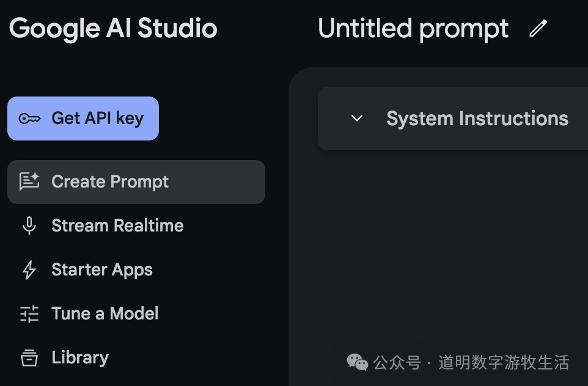Click the Create Prompt highlighted row
The image size is (588, 386).
[x=136, y=181]
